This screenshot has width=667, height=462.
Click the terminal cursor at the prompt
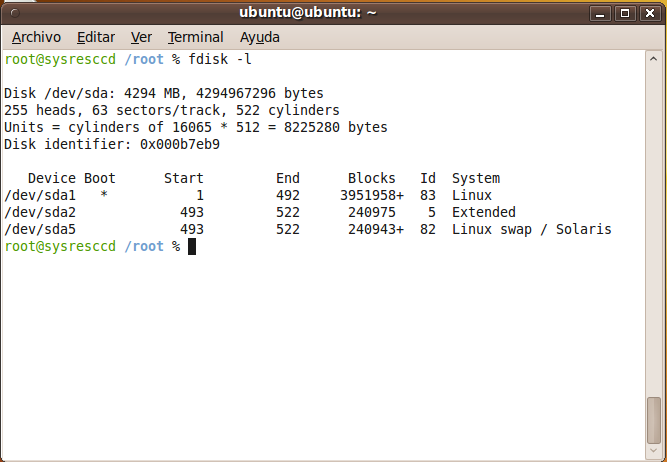192,246
